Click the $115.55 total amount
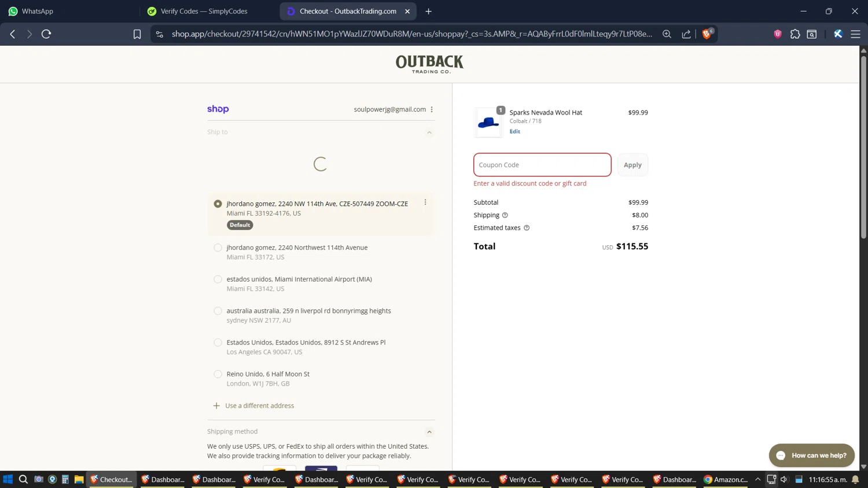This screenshot has width=868, height=488. point(632,246)
